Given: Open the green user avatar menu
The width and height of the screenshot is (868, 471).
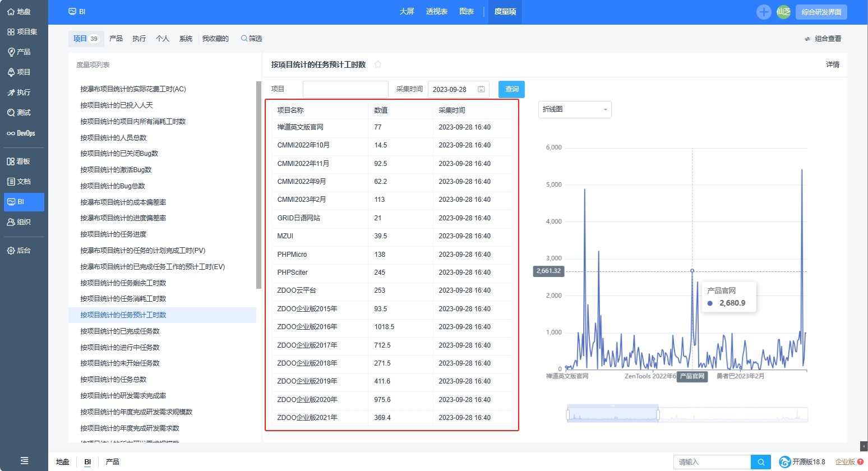Looking at the screenshot, I should click(783, 12).
